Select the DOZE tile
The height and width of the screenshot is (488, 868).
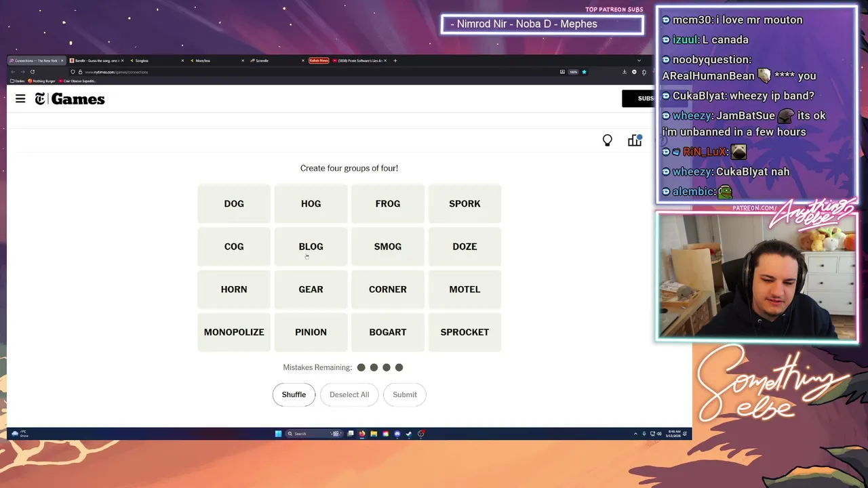[x=465, y=247]
